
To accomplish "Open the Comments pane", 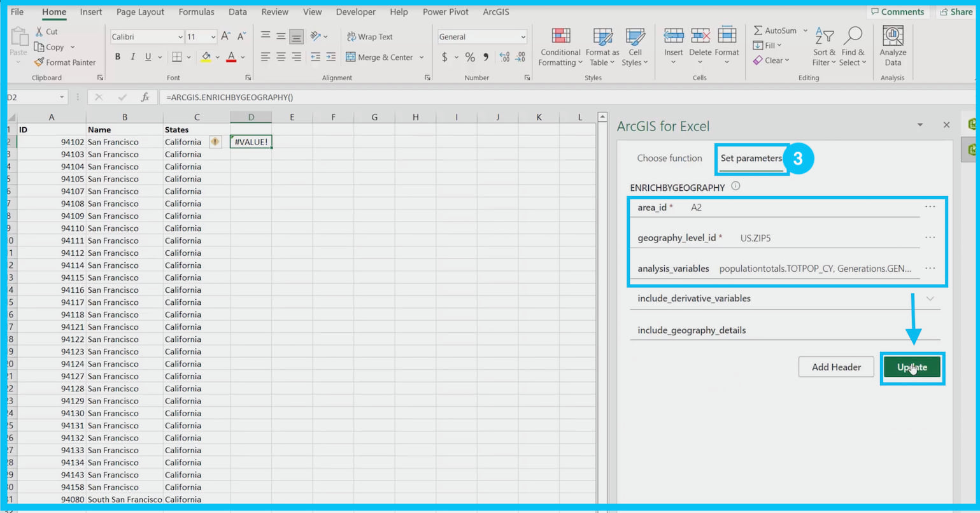I will pos(897,12).
